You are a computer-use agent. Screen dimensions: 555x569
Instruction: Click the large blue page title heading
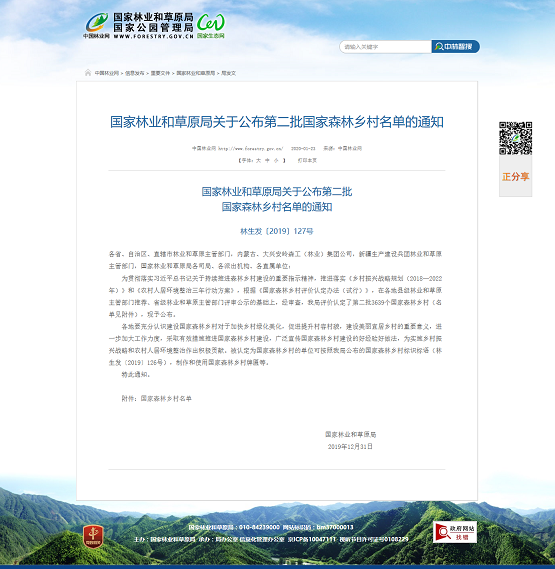point(277,122)
